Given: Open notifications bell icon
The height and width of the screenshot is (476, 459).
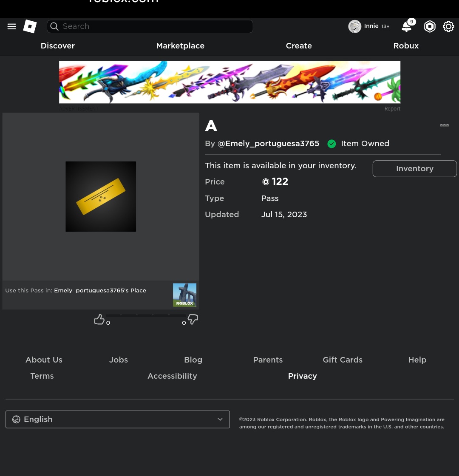Looking at the screenshot, I should click(x=406, y=27).
